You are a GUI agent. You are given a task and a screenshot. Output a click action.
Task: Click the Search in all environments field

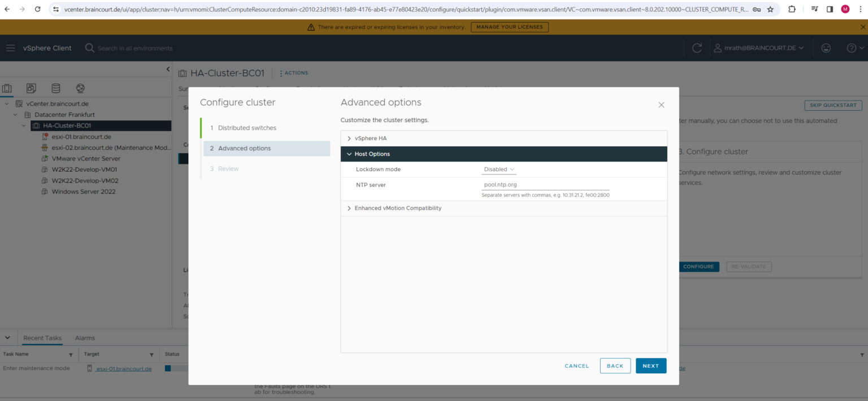[136, 48]
